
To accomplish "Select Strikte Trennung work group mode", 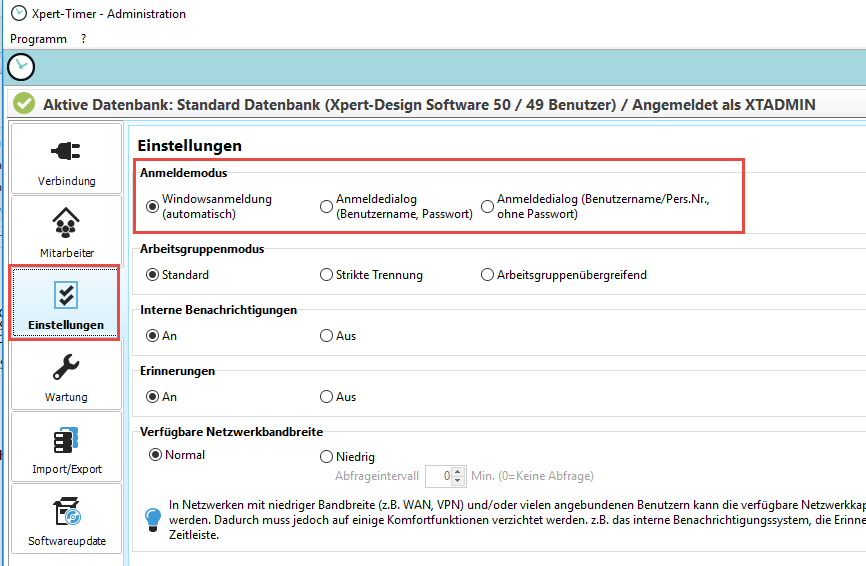I will pyautogui.click(x=326, y=274).
